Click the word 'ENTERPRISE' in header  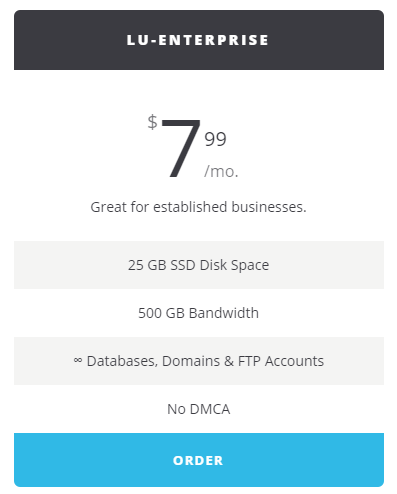(x=213, y=40)
